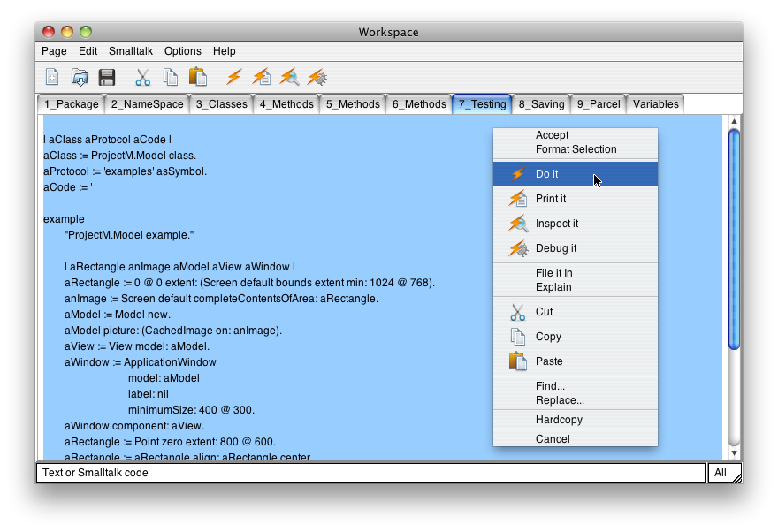Click the Open file toolbar icon
Viewport: 778px width, 532px height.
[x=80, y=78]
